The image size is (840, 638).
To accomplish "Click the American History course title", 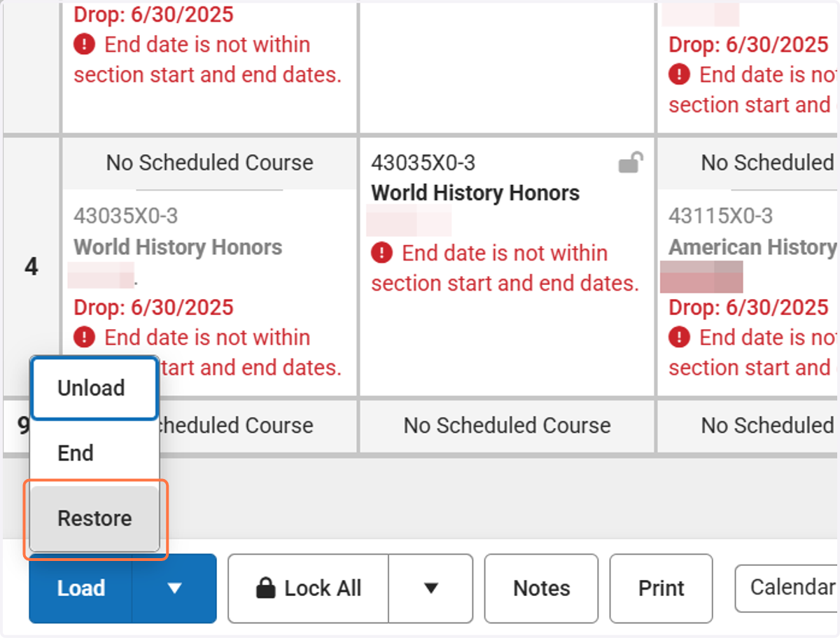I will point(752,247).
